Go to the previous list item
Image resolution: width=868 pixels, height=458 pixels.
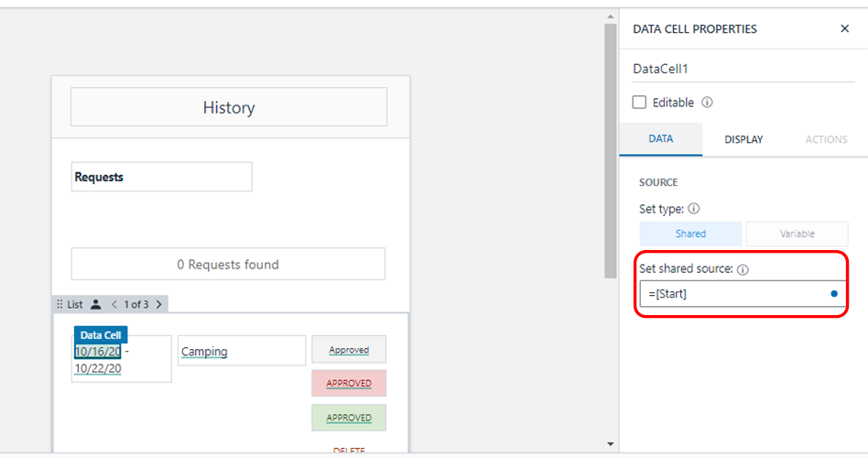click(114, 304)
